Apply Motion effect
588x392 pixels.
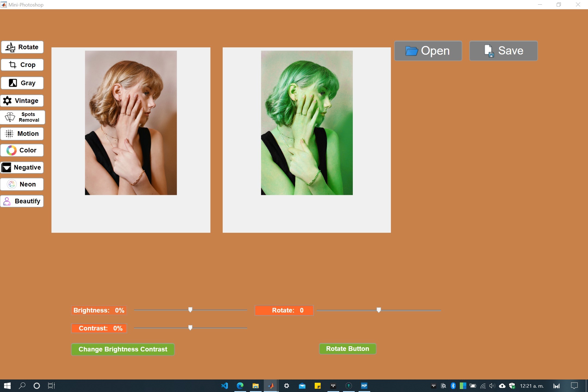pos(22,133)
